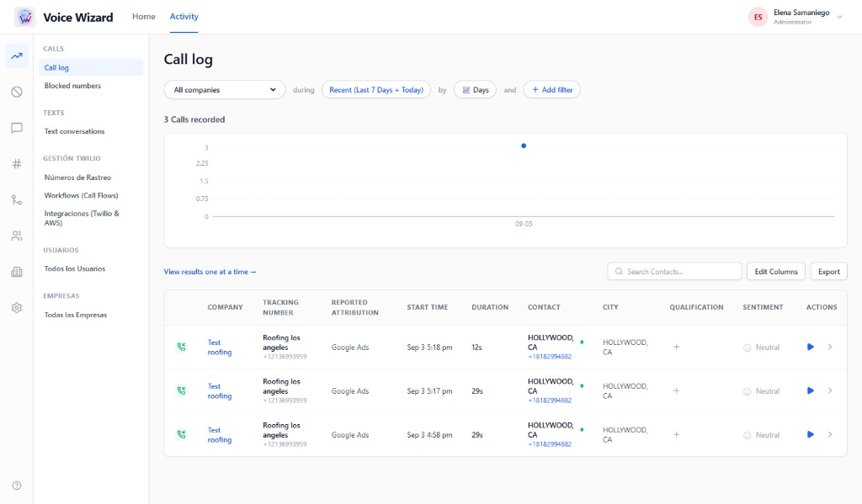Click contact number +18182994882 on 4:58 pm row

pyautogui.click(x=550, y=444)
